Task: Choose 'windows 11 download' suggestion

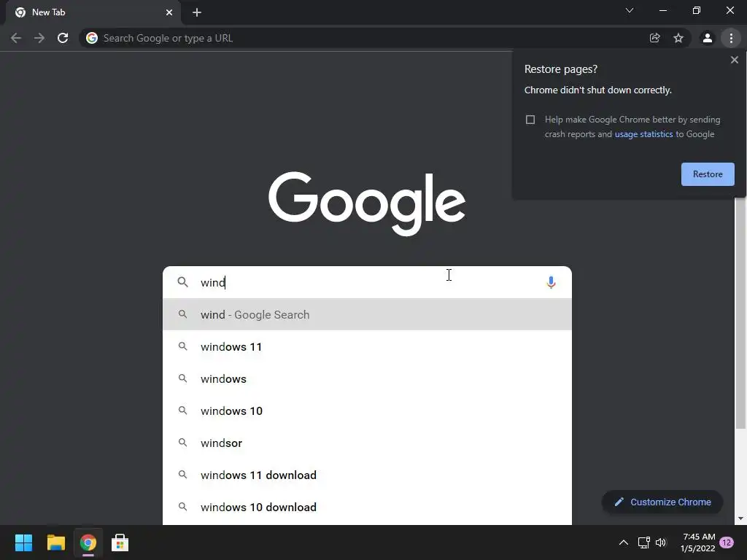Action: coord(367,475)
